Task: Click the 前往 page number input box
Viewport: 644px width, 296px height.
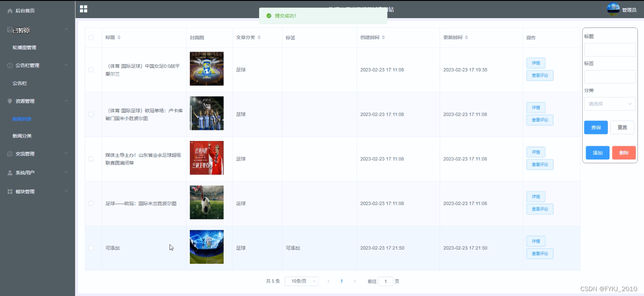Action: tap(385, 281)
